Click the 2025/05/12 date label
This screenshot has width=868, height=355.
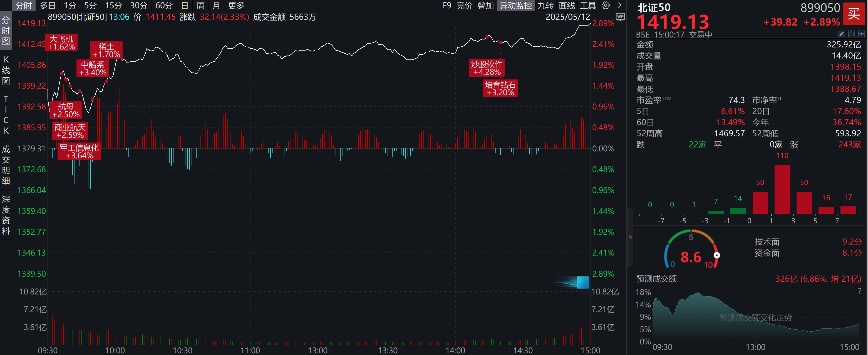[x=568, y=17]
